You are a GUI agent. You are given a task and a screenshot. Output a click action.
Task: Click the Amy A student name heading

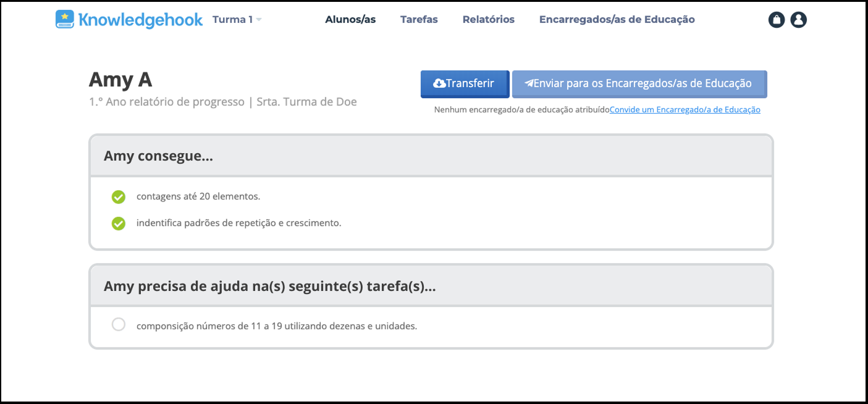120,80
